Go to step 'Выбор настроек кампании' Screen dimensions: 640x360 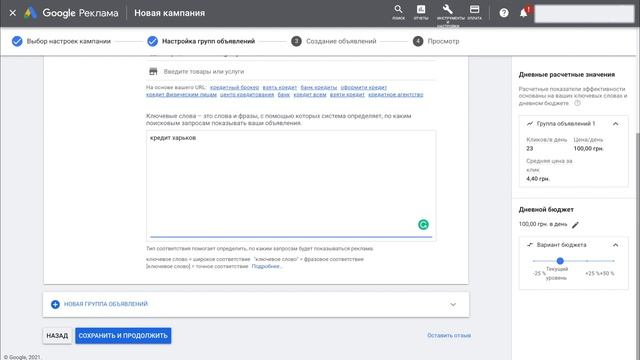[x=62, y=41]
